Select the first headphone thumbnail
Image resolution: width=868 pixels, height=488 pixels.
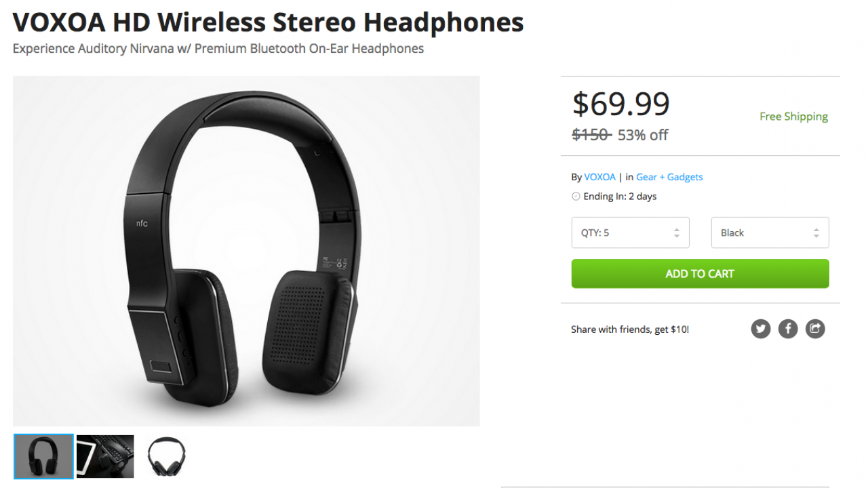(x=44, y=456)
